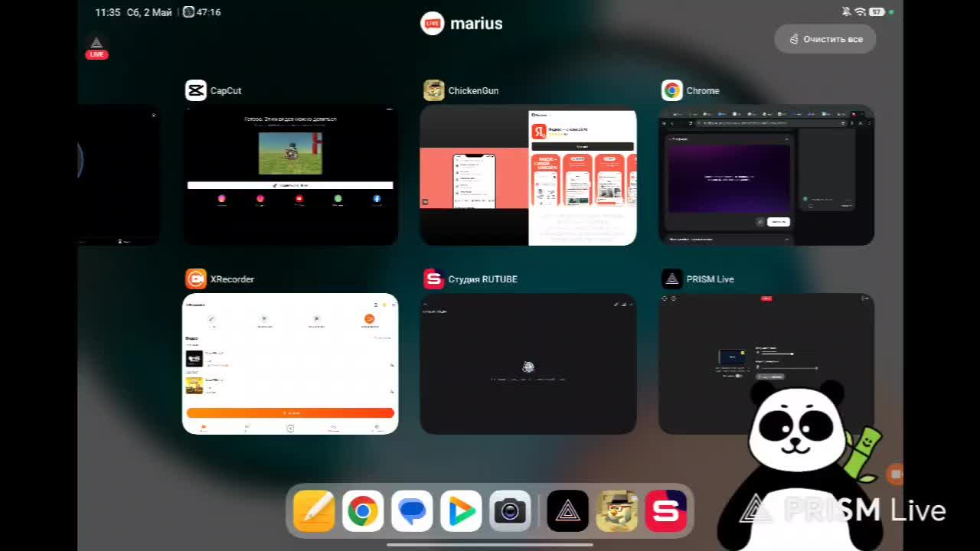Tap the 'XRecorder' app label
980x551 pixels.
(232, 279)
